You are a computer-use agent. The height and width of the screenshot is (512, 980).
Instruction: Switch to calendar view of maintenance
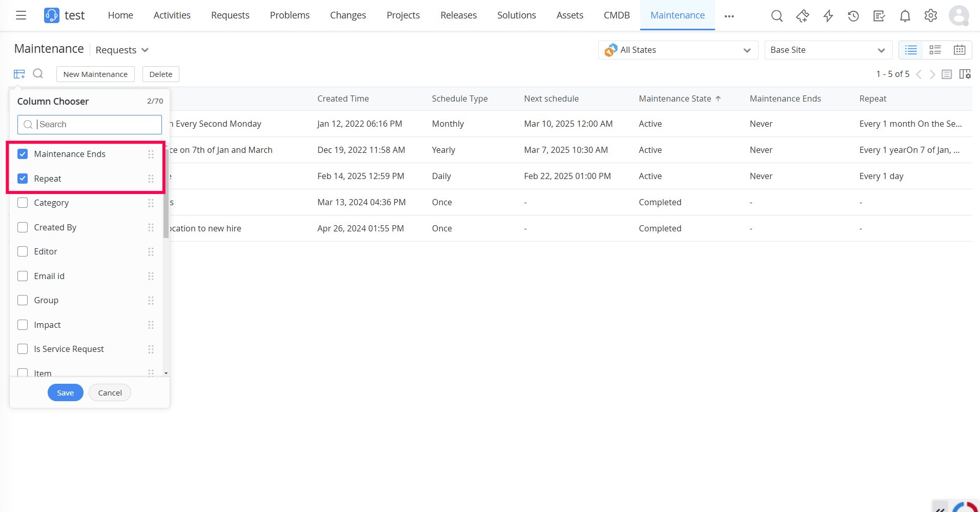pyautogui.click(x=959, y=50)
